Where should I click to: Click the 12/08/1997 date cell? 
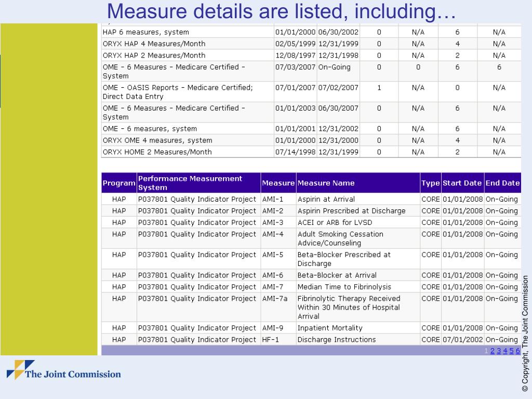click(295, 55)
